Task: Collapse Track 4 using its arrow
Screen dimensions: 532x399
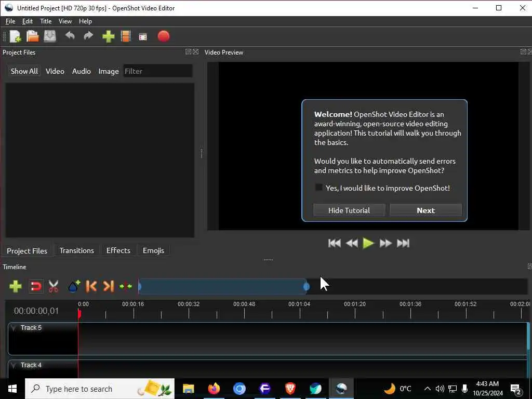Action: (x=14, y=365)
